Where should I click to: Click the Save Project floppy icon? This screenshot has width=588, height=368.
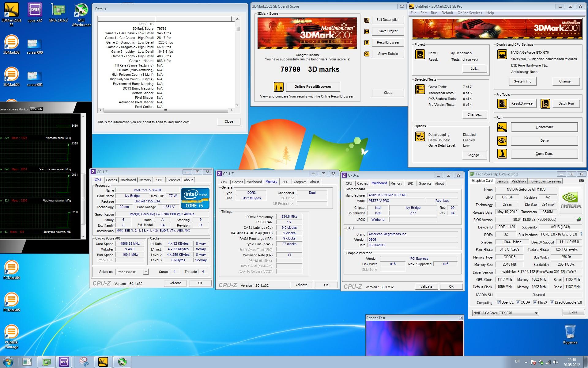[367, 31]
